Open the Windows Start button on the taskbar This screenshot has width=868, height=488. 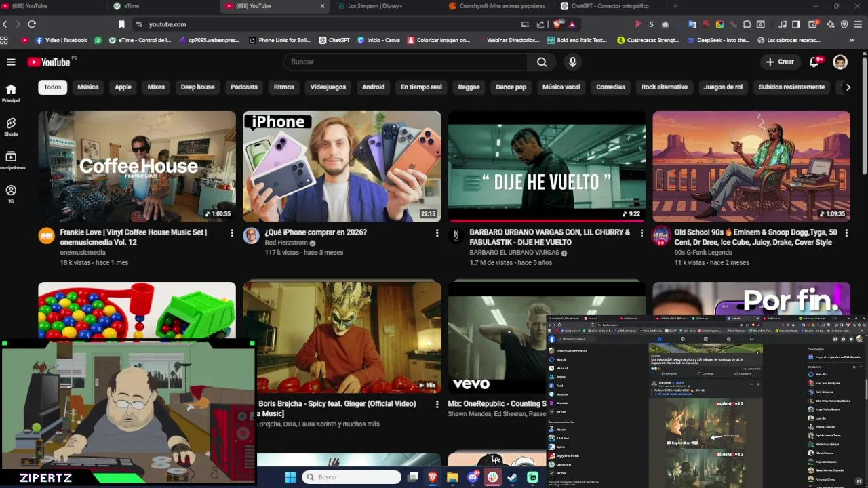290,477
